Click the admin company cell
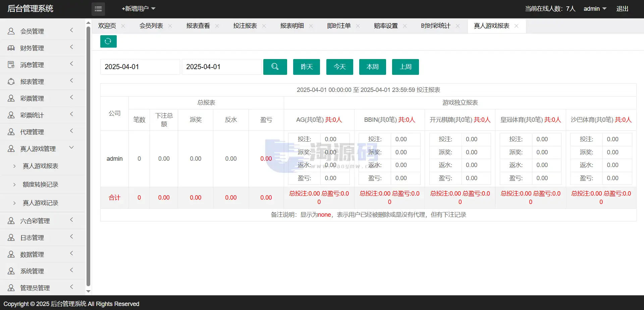 tap(115, 159)
